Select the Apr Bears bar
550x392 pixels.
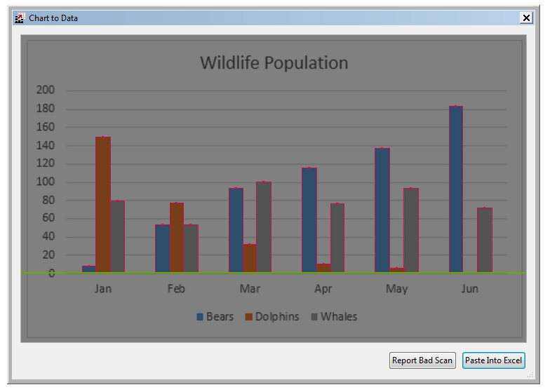click(x=309, y=219)
